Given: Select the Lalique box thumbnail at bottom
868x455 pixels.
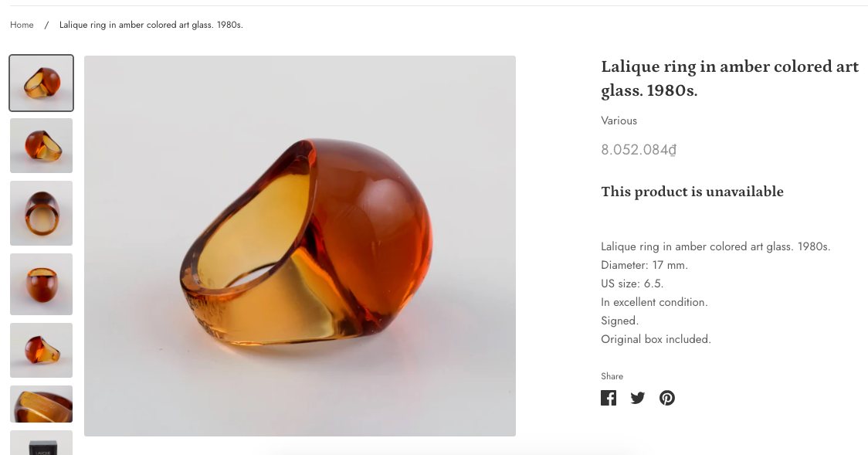Looking at the screenshot, I should tap(41, 443).
